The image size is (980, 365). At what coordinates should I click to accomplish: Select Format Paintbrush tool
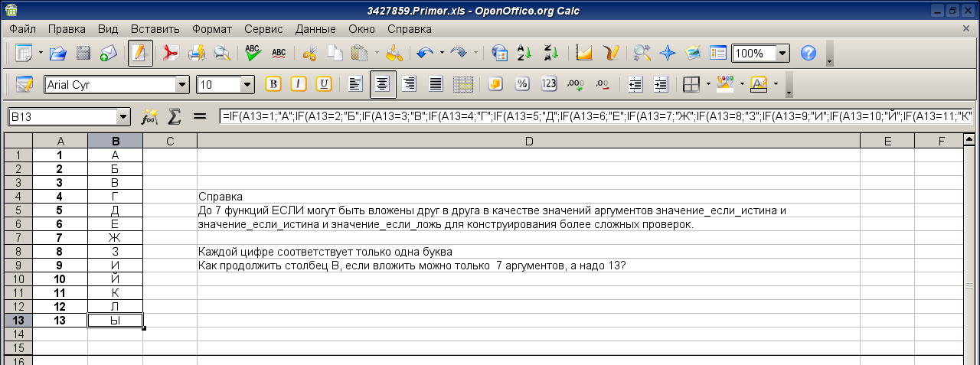pyautogui.click(x=394, y=54)
